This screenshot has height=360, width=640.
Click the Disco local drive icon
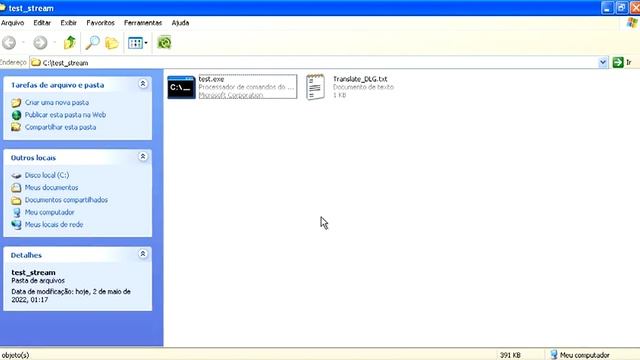(16, 176)
